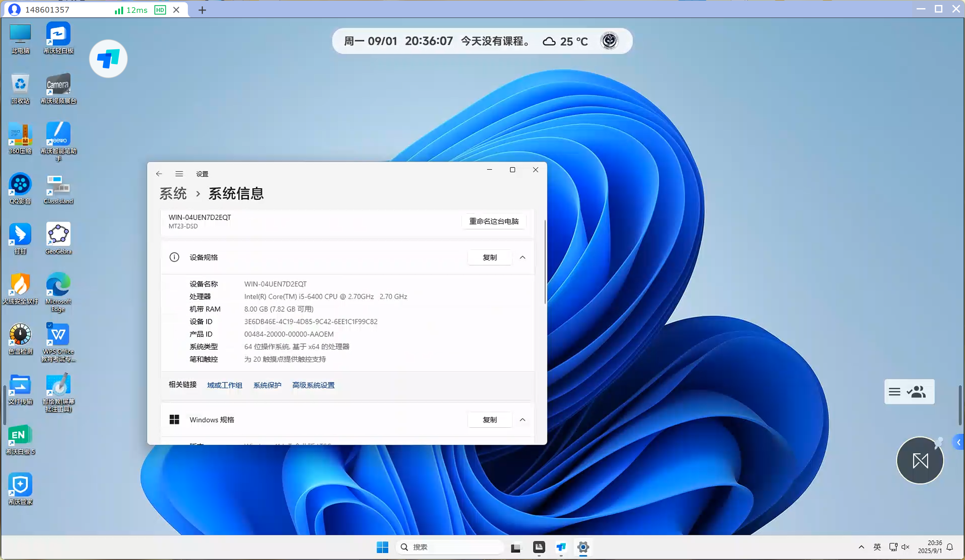Open 希沃白板 5 desktop shortcut
The image size is (965, 560).
20,439
